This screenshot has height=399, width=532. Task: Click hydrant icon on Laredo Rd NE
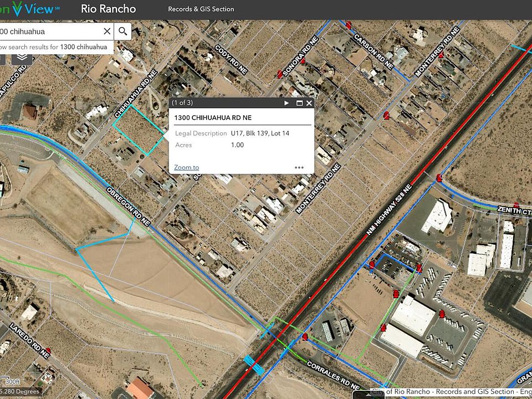[x=48, y=350]
